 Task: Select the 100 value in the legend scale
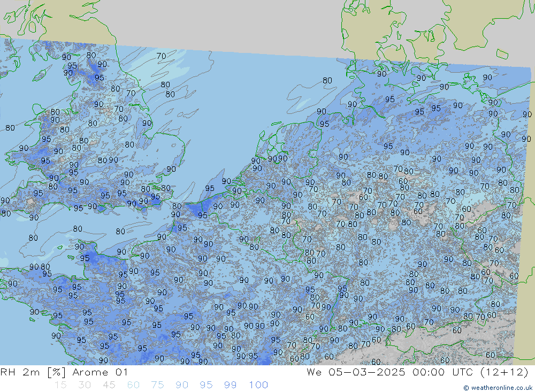point(258,385)
